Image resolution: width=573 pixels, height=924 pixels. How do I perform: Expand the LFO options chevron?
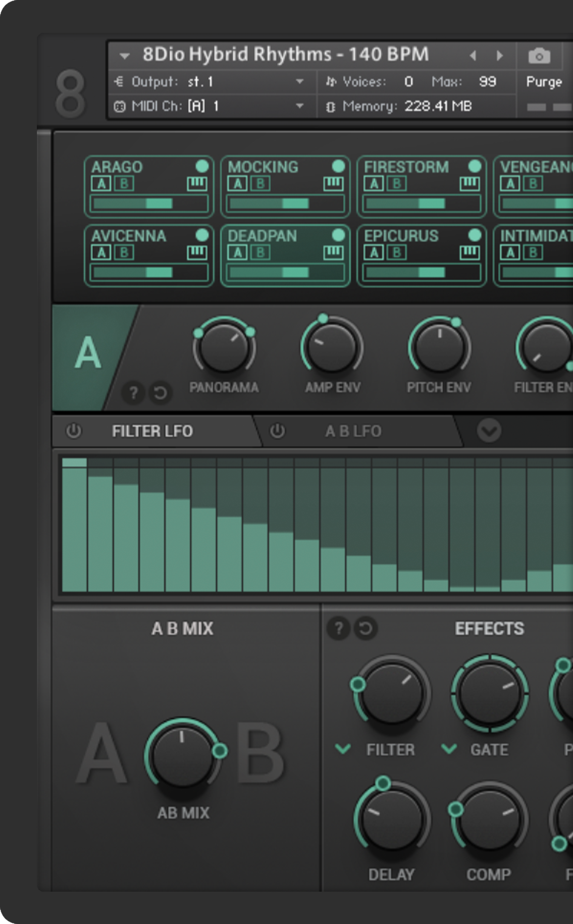coord(489,431)
